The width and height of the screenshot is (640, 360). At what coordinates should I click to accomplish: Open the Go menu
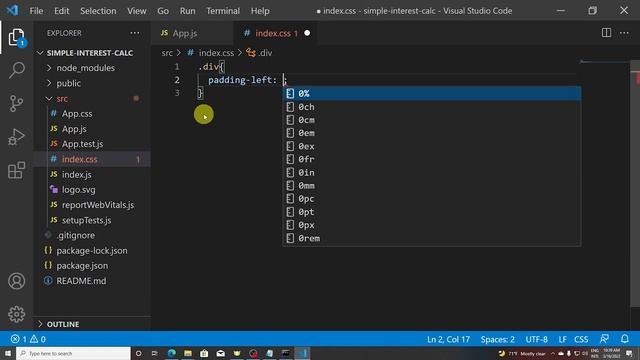click(163, 11)
